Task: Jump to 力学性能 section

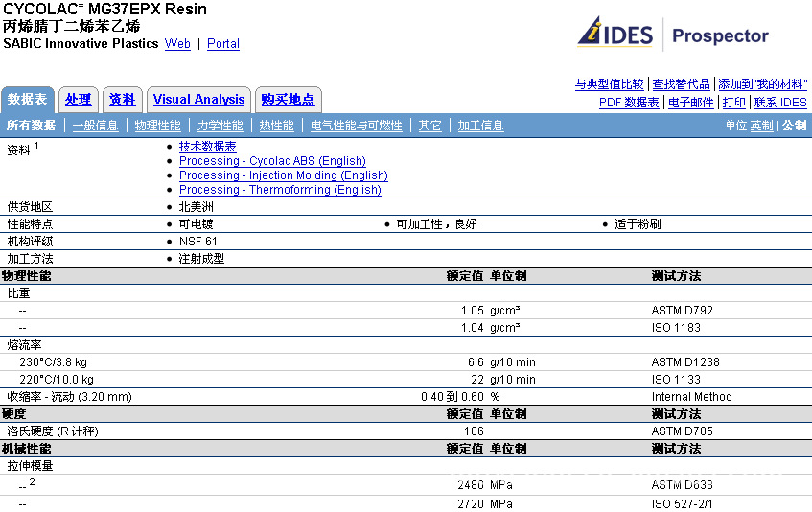Action: [x=220, y=126]
